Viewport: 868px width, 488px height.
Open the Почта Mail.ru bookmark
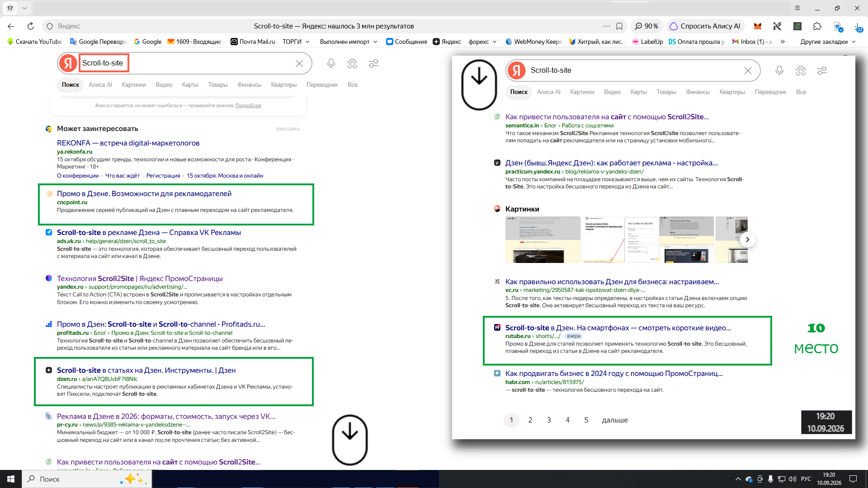(253, 42)
